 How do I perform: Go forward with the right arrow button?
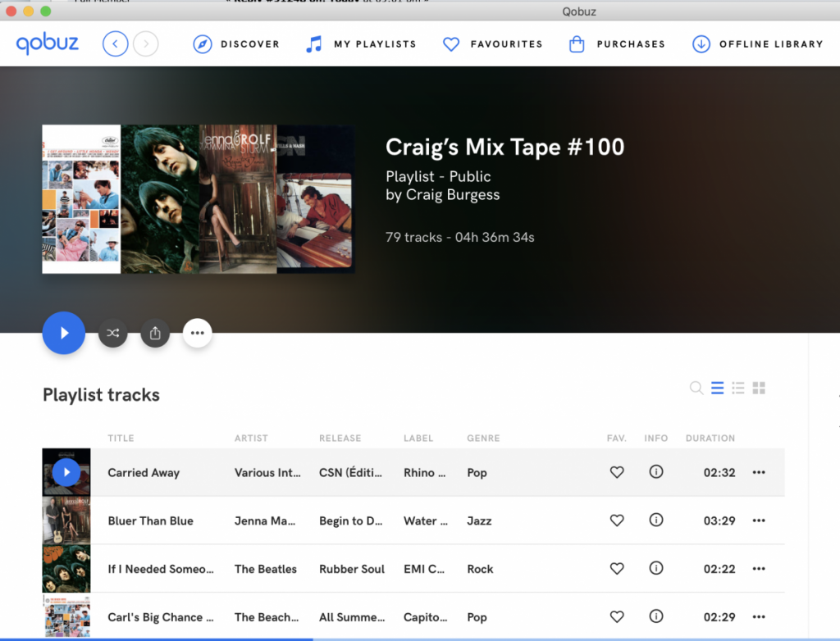(x=146, y=44)
